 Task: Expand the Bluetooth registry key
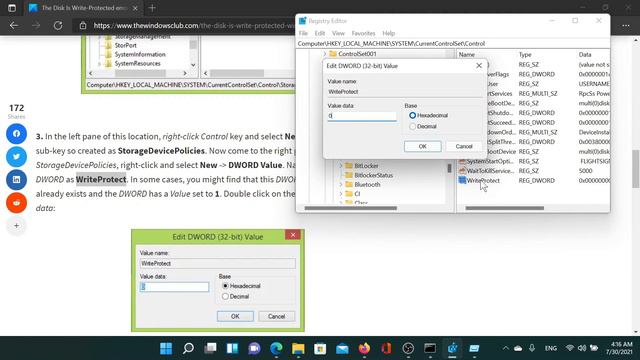coord(341,184)
